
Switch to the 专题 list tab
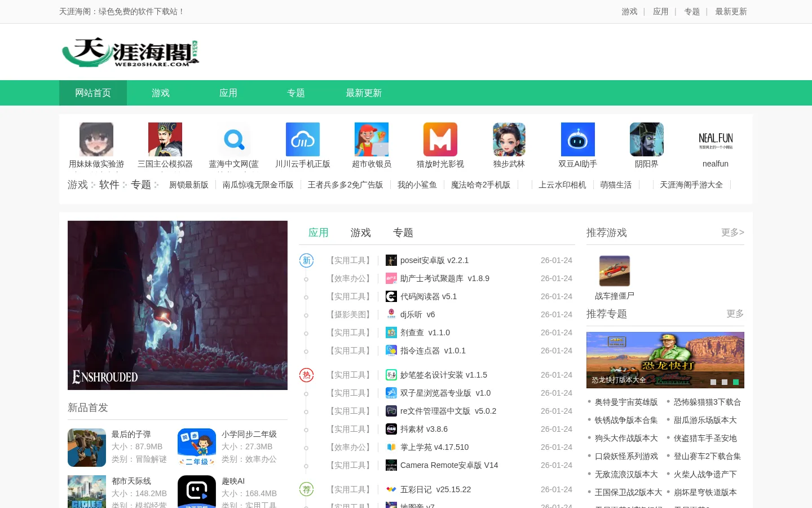tap(403, 233)
